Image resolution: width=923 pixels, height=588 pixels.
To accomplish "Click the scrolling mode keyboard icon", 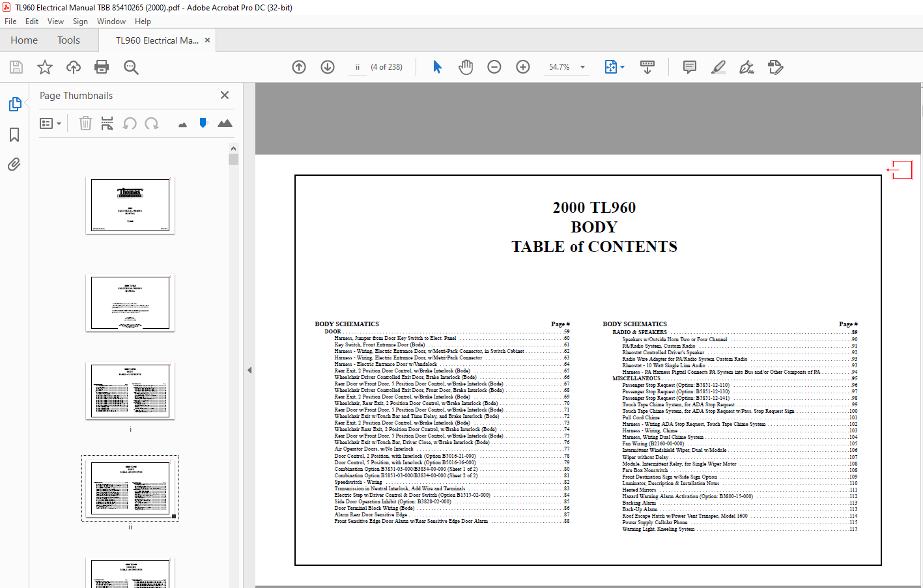I will (x=647, y=67).
